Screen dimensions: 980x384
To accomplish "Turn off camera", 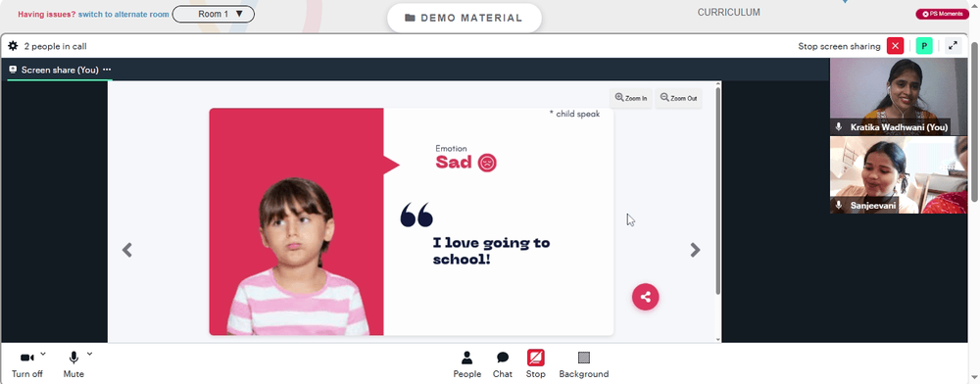I will 26,364.
